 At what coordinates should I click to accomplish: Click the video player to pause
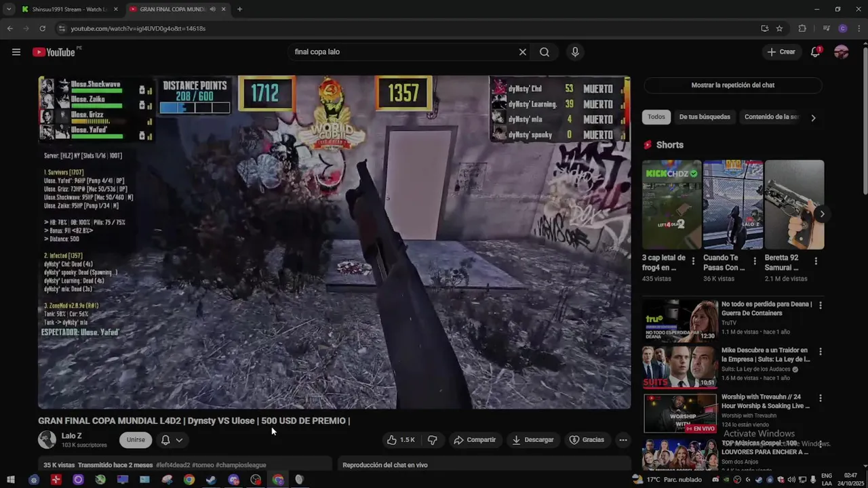click(x=334, y=242)
